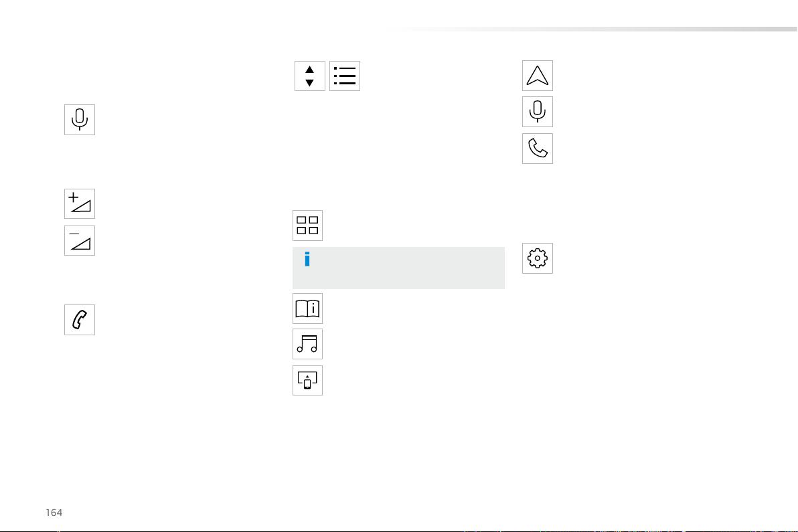
Task: Open the settings gear icon
Action: coord(538,258)
